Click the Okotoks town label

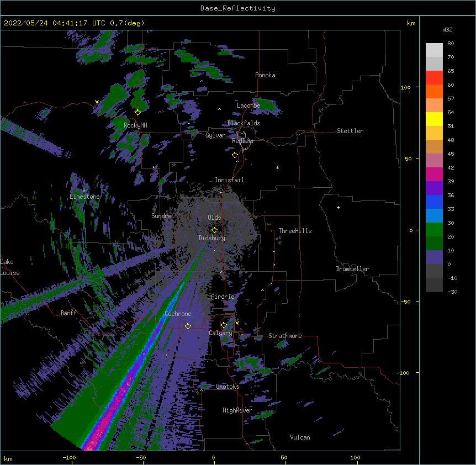coord(228,387)
